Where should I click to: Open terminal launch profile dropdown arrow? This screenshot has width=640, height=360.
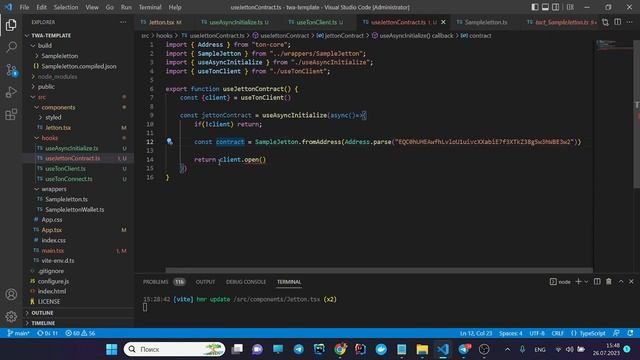coord(586,282)
